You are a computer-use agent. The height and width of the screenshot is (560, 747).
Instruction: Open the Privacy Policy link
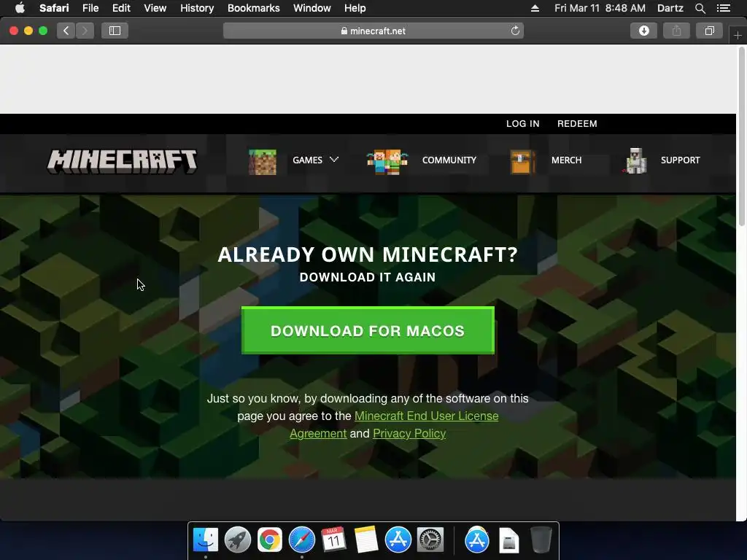409,433
